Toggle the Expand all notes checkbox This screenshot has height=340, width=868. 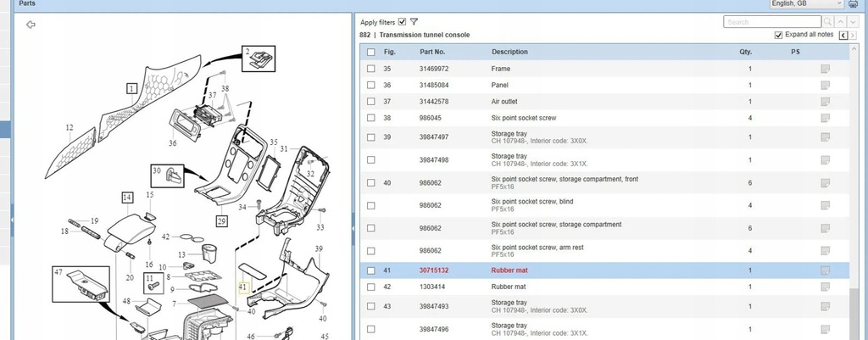(x=779, y=34)
